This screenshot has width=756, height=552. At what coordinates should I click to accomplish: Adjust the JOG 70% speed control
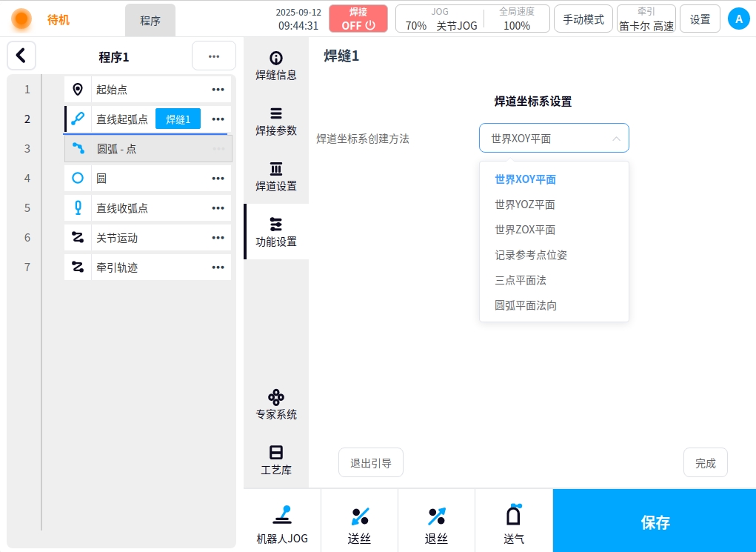point(416,25)
